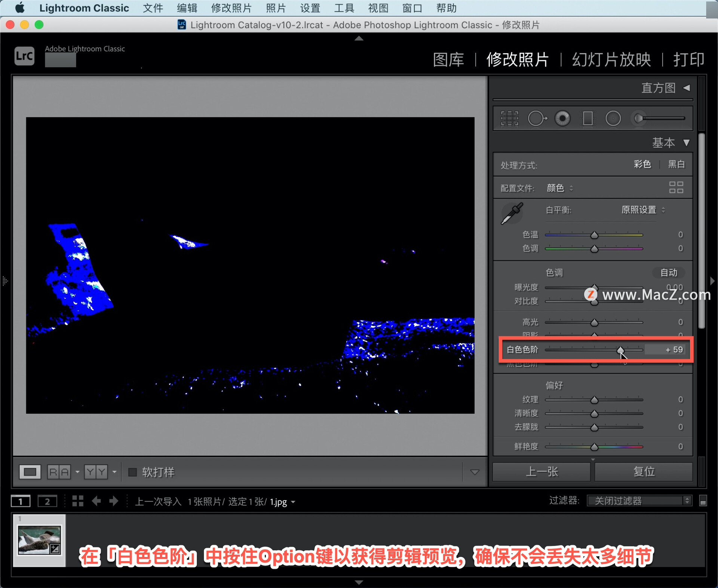
Task: Click the Lrc identity plate logo
Action: (x=25, y=56)
